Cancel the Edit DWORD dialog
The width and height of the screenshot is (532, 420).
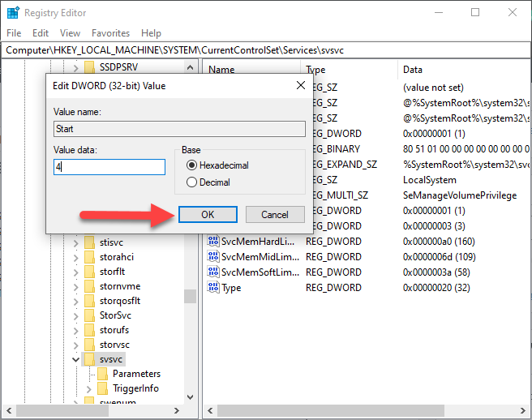coord(274,215)
